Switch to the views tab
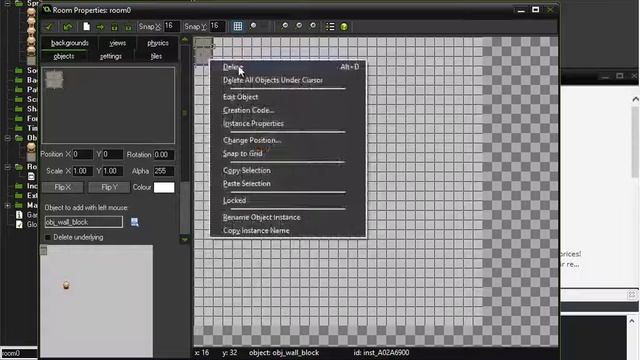This screenshot has width=640, height=360. 118,43
